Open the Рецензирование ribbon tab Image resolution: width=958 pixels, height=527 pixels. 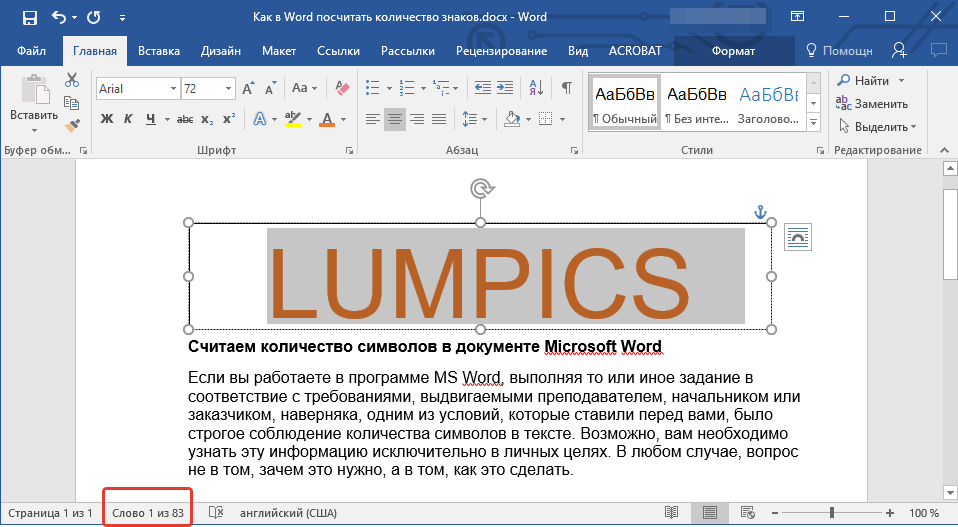point(501,50)
